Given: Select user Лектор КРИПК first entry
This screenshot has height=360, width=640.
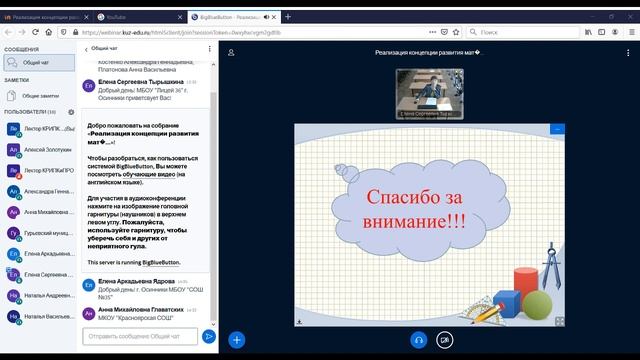Looking at the screenshot, I should [x=40, y=129].
